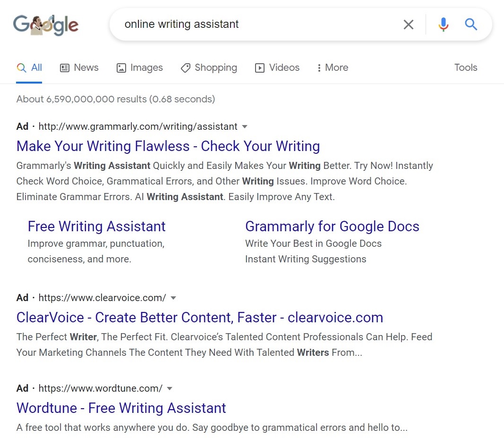Image resolution: width=504 pixels, height=445 pixels.
Task: Open 'ClearVoice - Create Better Content, Faster' link
Action: [x=200, y=318]
